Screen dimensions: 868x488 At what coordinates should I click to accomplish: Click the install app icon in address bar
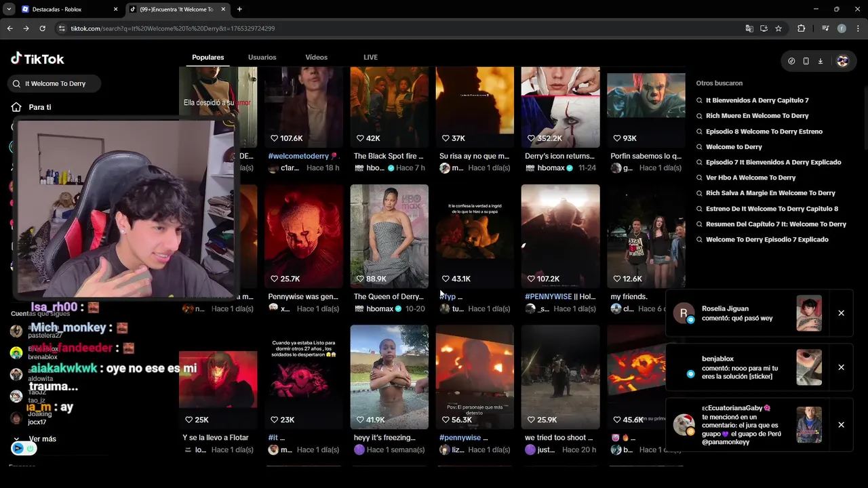coord(764,28)
